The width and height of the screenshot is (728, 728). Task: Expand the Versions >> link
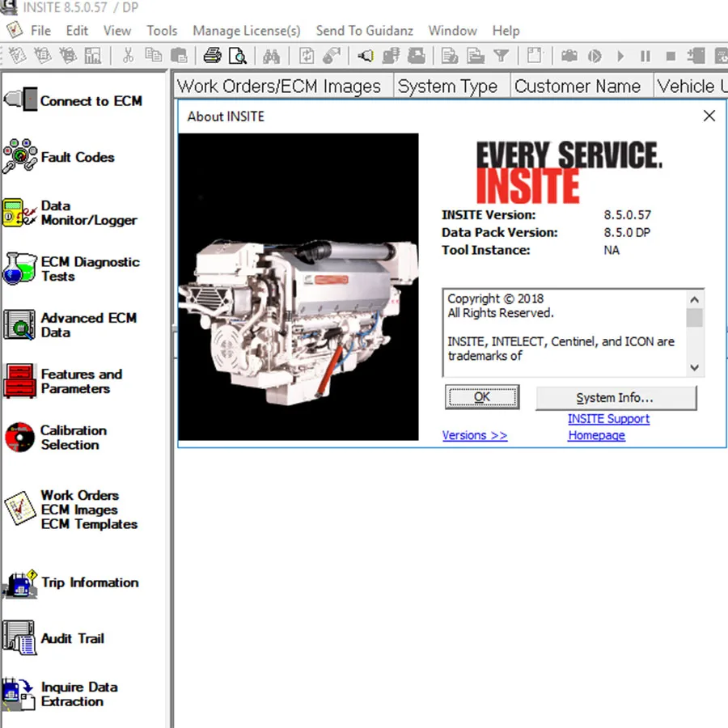pos(475,435)
